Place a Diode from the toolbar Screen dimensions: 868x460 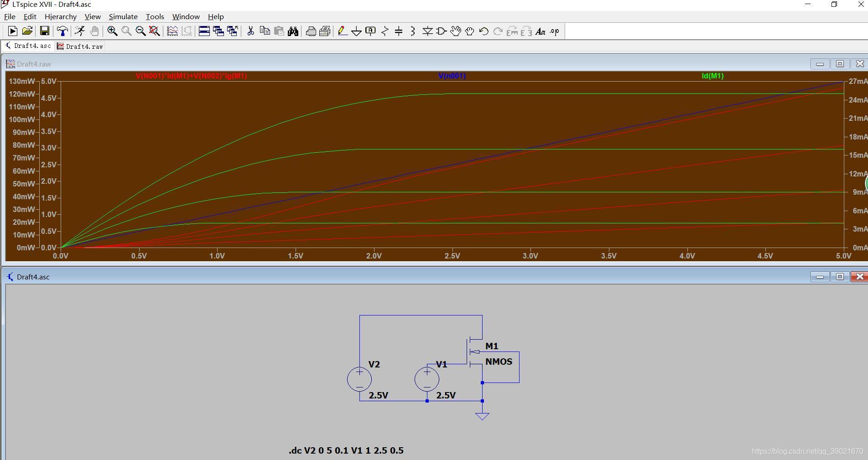point(427,31)
